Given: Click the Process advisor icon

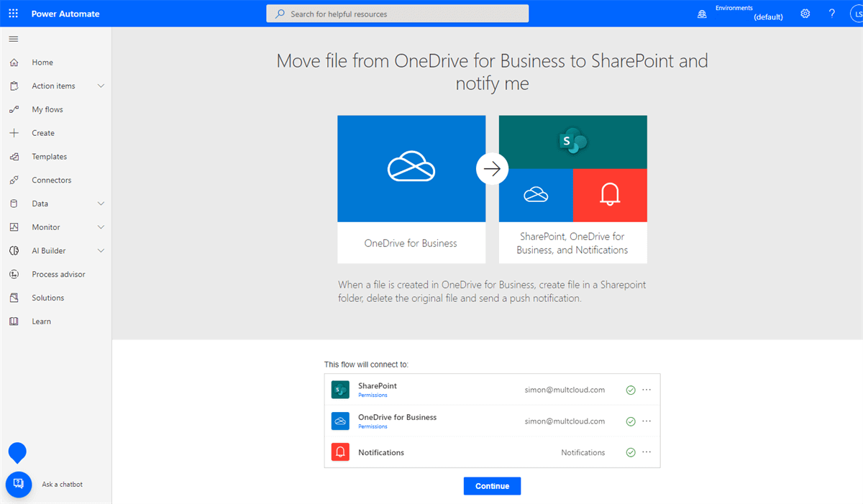Looking at the screenshot, I should coord(14,274).
